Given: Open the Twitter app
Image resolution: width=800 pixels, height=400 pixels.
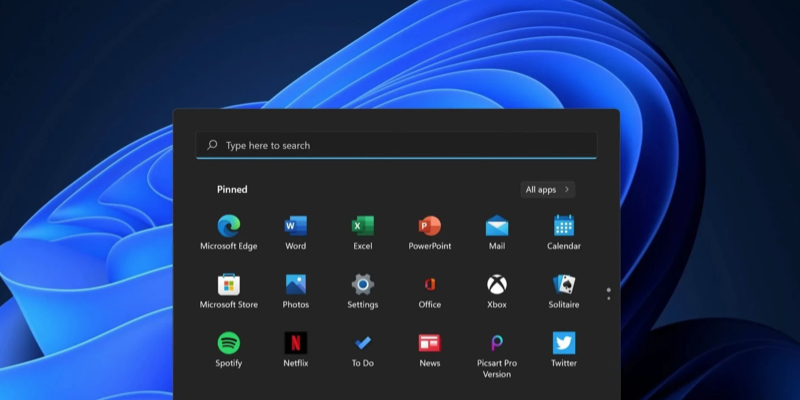Looking at the screenshot, I should click(564, 344).
